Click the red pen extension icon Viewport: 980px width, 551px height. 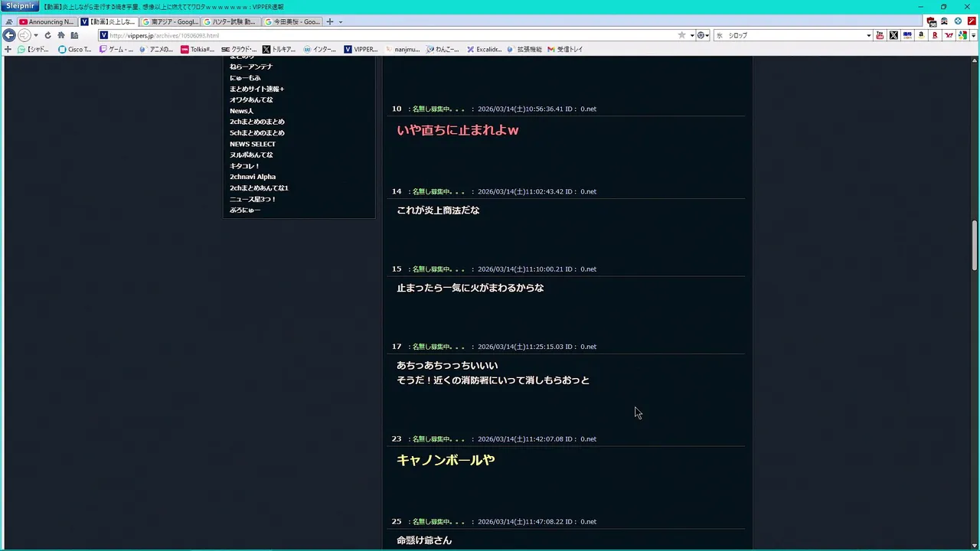[x=972, y=21]
